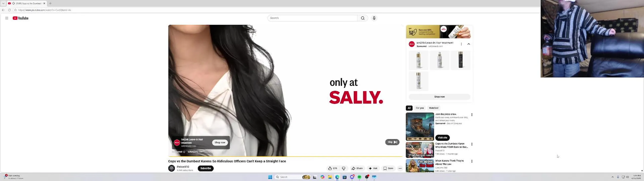
Task: Click Shop now in video ad overlay
Action: (220, 143)
